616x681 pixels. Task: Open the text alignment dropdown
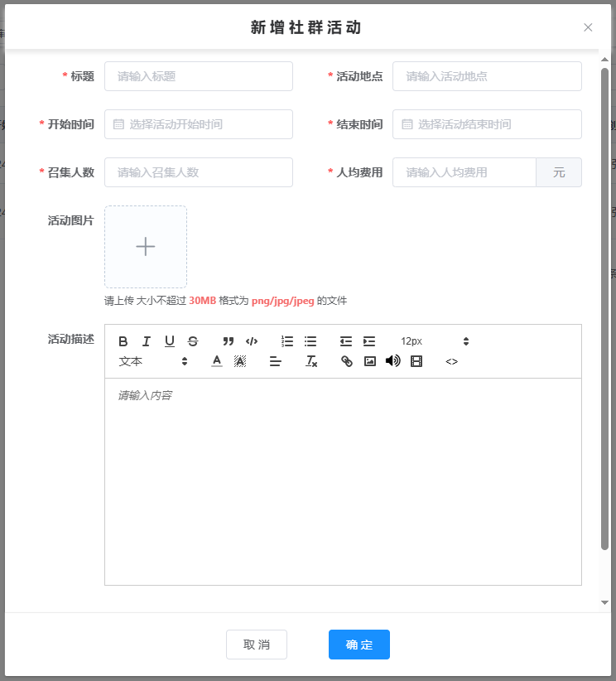click(x=276, y=361)
